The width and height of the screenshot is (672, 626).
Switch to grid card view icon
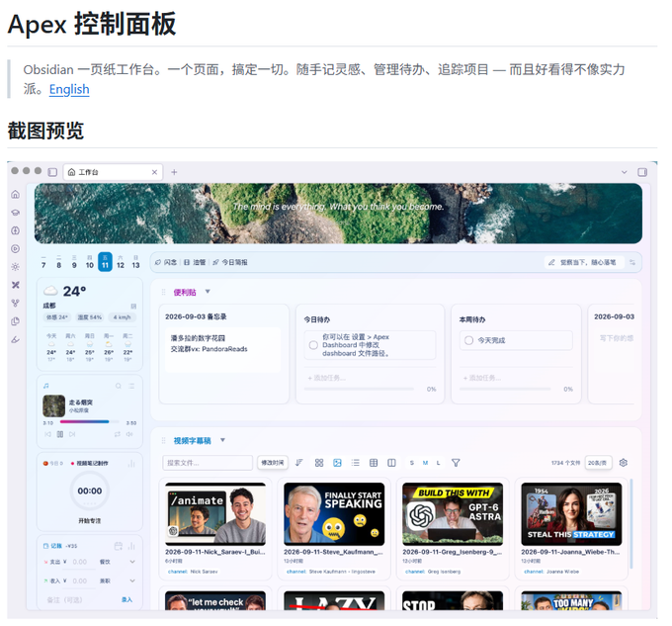[319, 463]
